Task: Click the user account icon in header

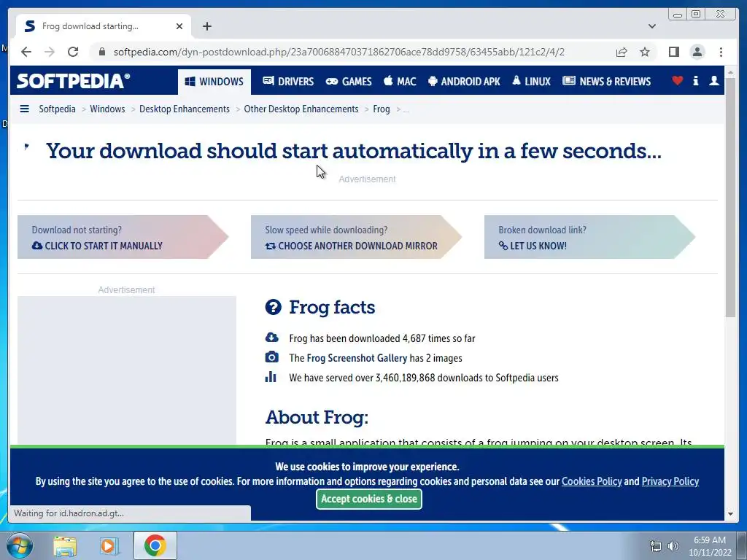Action: coord(713,80)
